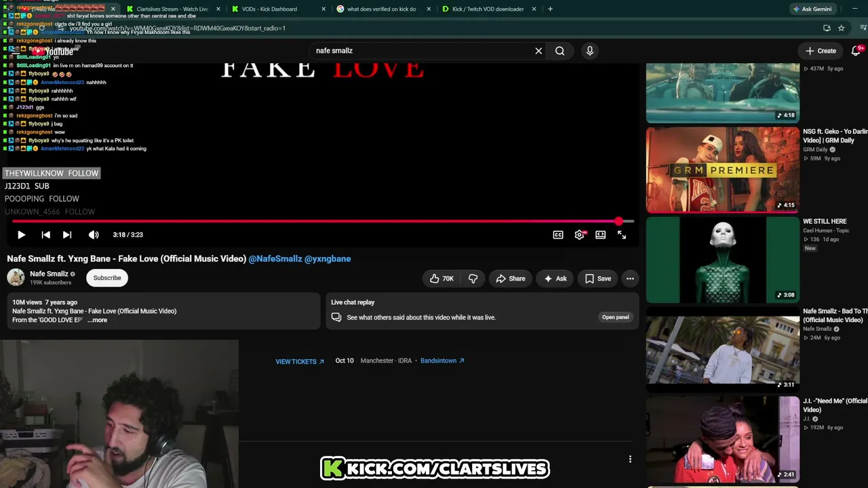Open the live chat replay panel
The width and height of the screenshot is (868, 488).
[616, 317]
